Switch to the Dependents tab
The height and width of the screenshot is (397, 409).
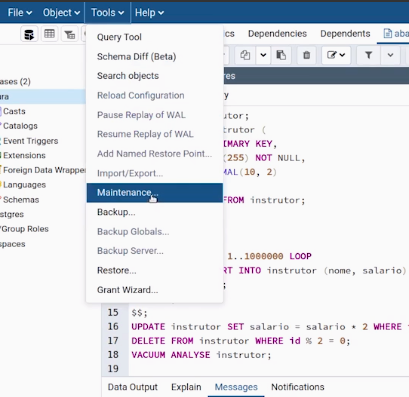[x=345, y=34]
